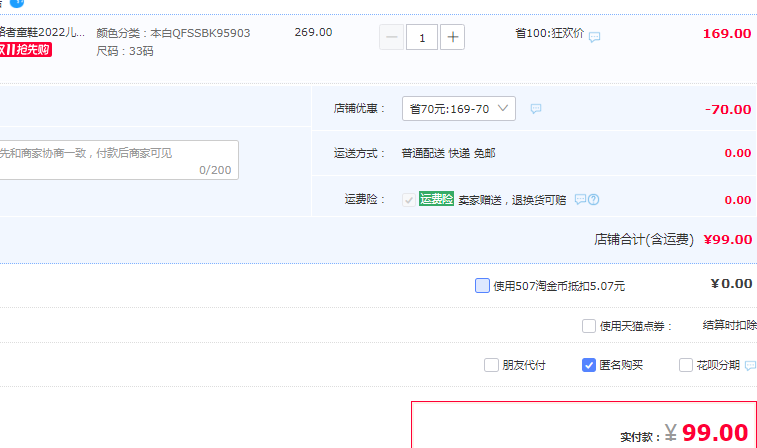757x448 pixels.
Task: Click the order note text box
Action: point(119,160)
